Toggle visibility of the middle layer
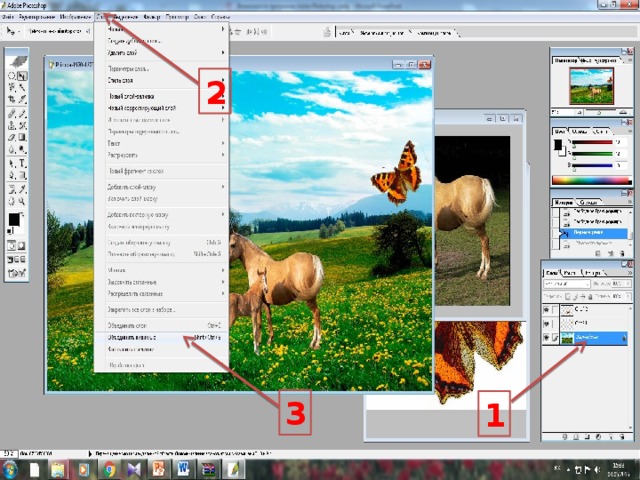Screen dimensions: 640x480 click(548, 324)
